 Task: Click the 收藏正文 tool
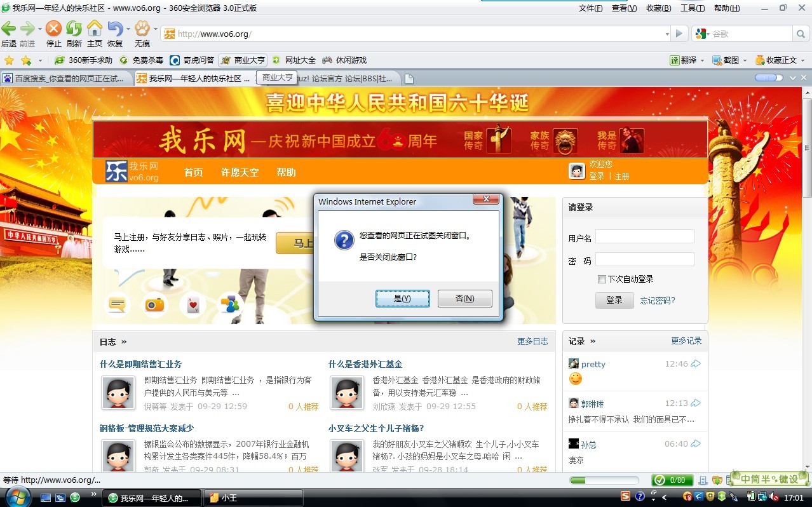775,60
